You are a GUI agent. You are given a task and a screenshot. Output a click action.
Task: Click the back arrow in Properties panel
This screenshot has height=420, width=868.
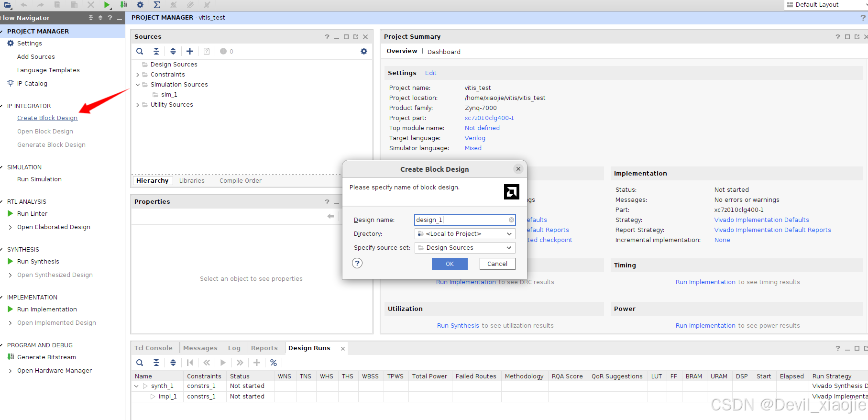pos(330,216)
